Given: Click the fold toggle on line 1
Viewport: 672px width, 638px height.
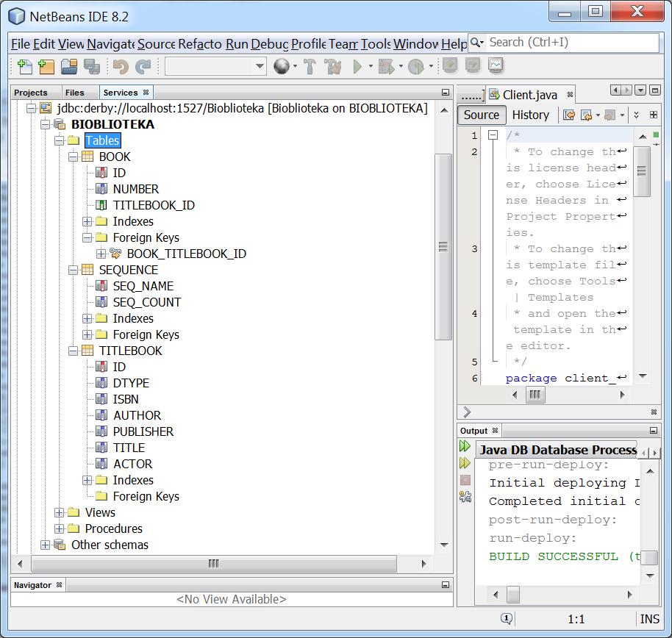Looking at the screenshot, I should 493,135.
